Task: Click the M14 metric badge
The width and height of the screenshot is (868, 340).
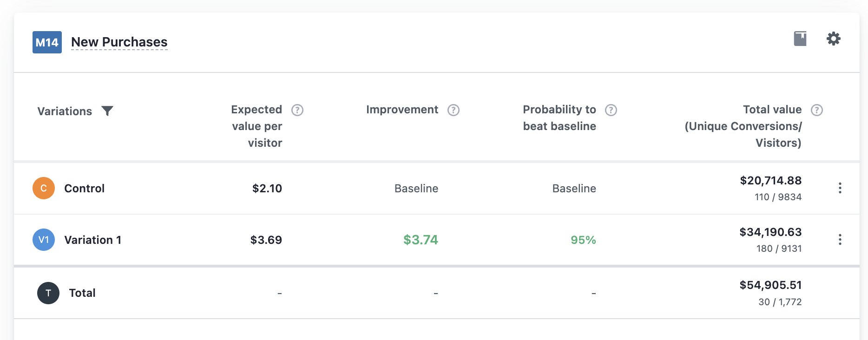Action: [x=47, y=42]
